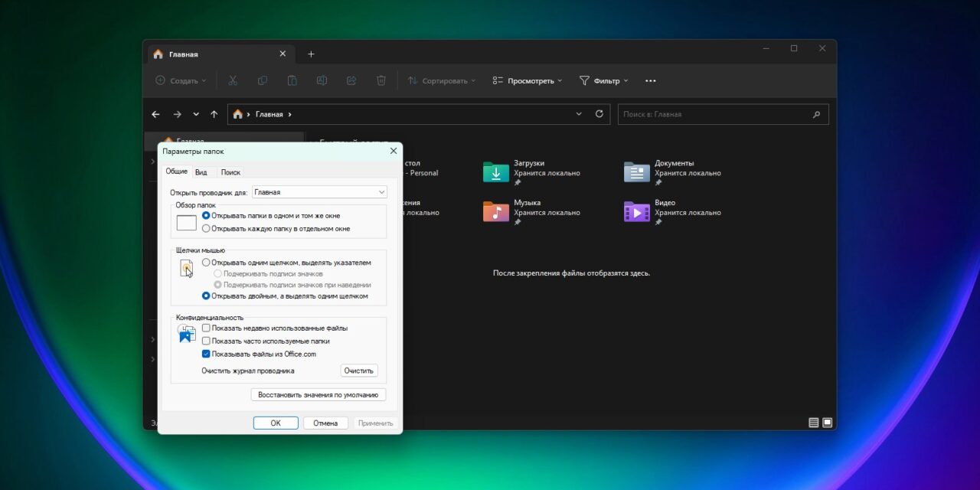Image resolution: width=980 pixels, height=490 pixels.
Task: Click the Paste icon in toolbar
Action: point(292,80)
